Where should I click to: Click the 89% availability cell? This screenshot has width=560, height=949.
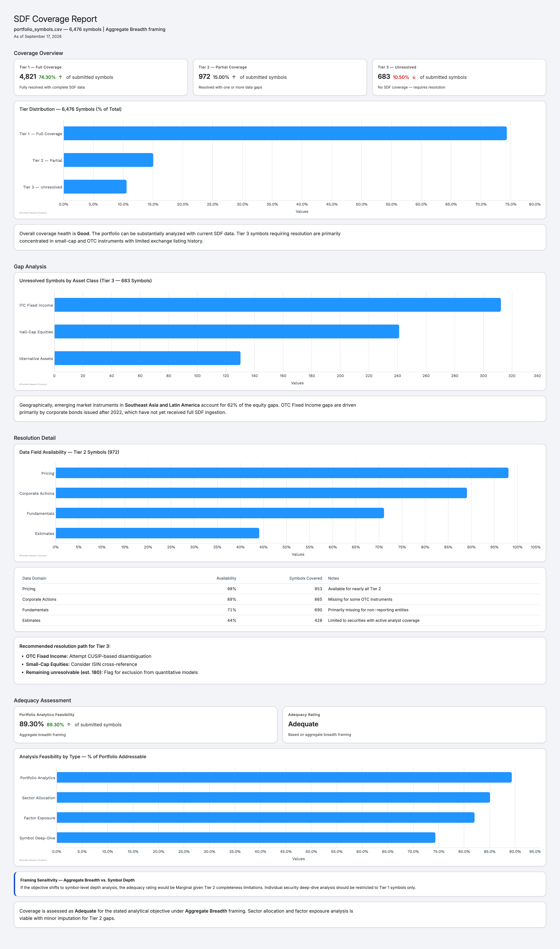click(232, 599)
